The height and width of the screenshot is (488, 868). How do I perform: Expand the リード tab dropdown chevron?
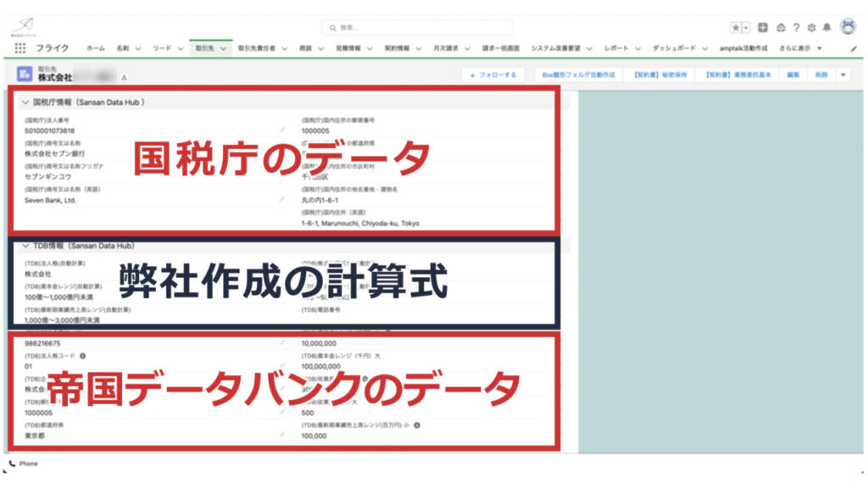point(180,48)
